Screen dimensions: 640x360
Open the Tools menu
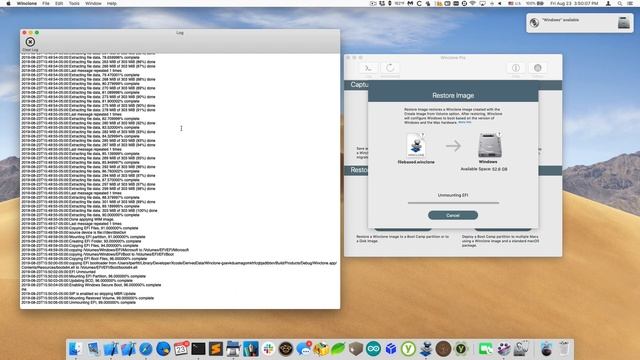pyautogui.click(x=74, y=3)
